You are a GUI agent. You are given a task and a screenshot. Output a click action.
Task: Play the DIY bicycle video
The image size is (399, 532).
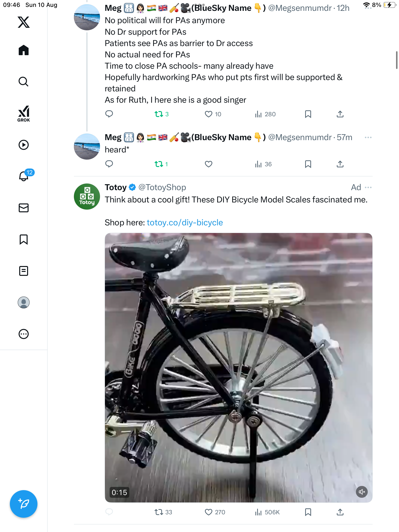coord(238,367)
